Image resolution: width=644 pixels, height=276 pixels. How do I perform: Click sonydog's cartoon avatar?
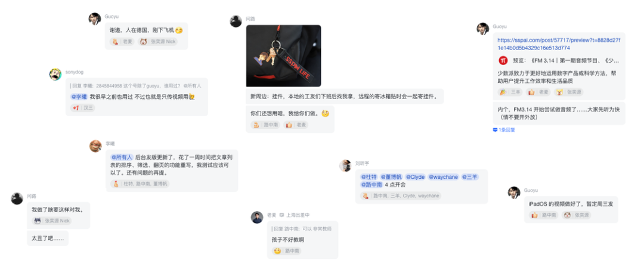55,75
